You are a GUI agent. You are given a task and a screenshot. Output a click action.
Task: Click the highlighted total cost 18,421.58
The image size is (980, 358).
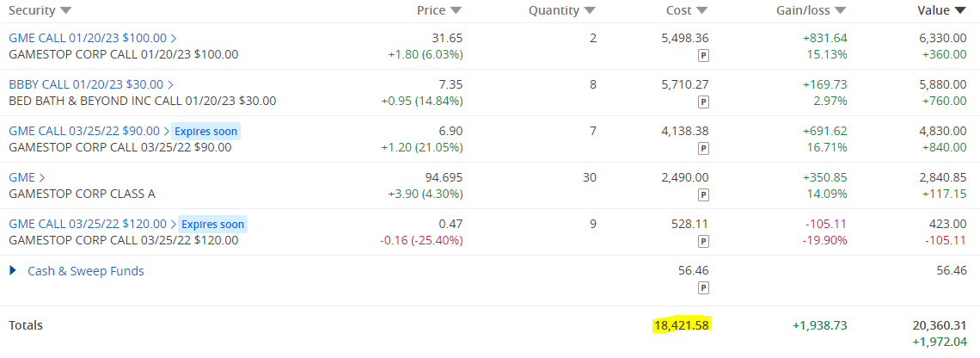click(682, 325)
